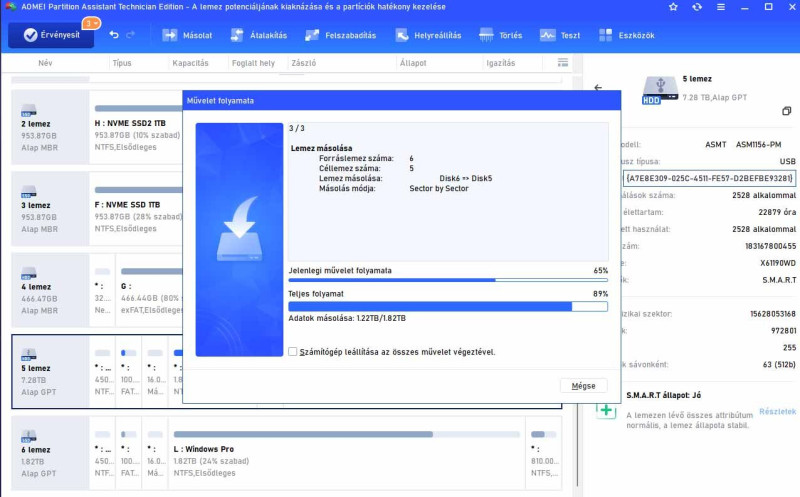Click the 5 lemez HDD drive icon
800x497 pixels.
[660, 89]
